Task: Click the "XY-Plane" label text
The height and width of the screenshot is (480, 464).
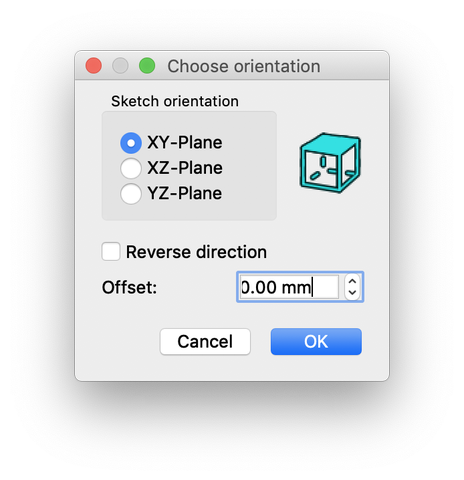Action: [185, 143]
